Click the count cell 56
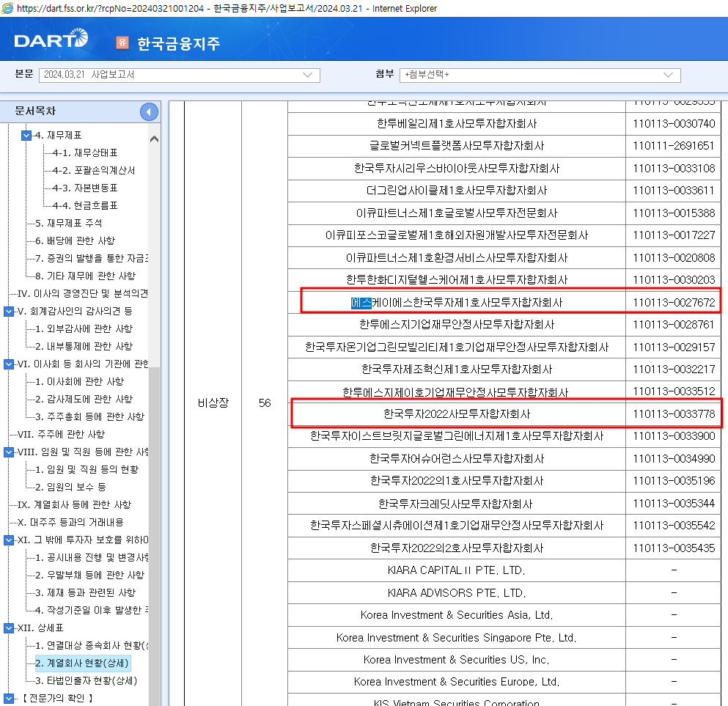 (x=265, y=403)
